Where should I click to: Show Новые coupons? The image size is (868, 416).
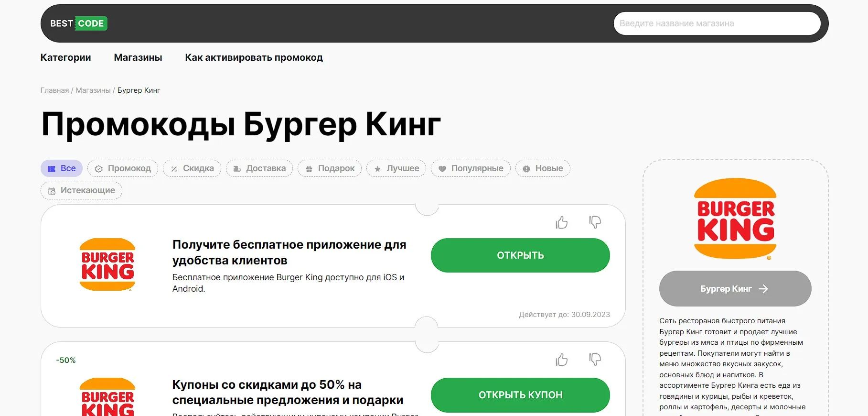tap(543, 168)
